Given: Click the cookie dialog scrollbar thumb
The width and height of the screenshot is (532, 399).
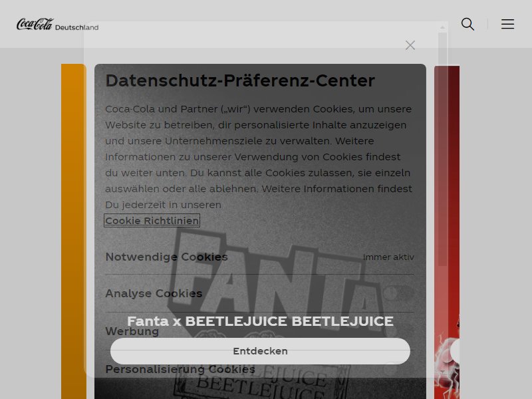Looking at the screenshot, I should [442, 149].
